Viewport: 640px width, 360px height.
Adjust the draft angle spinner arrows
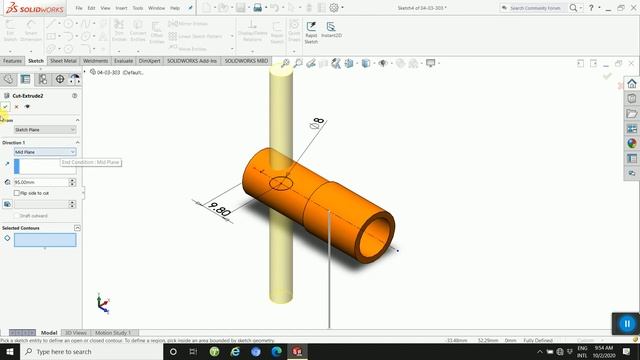point(72,204)
